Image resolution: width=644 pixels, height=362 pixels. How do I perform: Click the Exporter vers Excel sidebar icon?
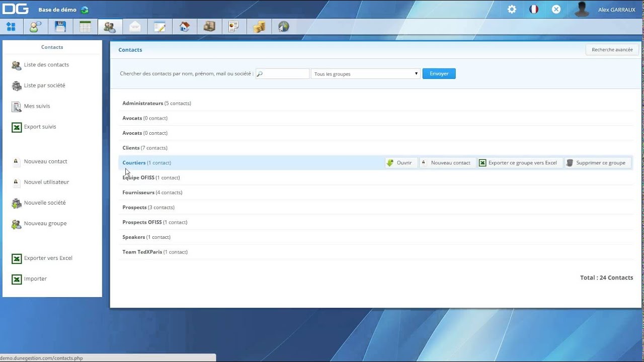17,258
